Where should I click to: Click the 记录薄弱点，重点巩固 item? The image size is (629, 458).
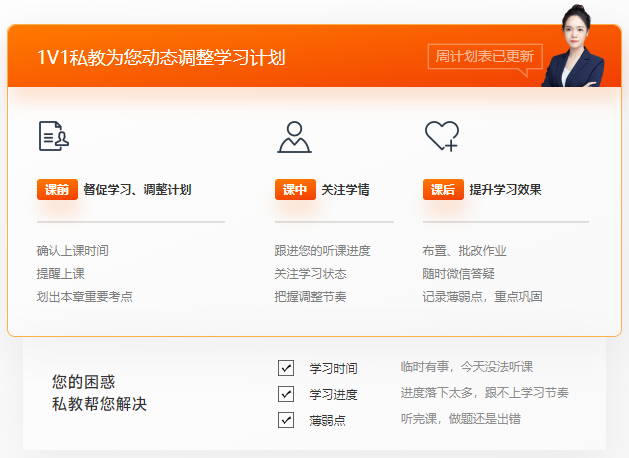[482, 296]
